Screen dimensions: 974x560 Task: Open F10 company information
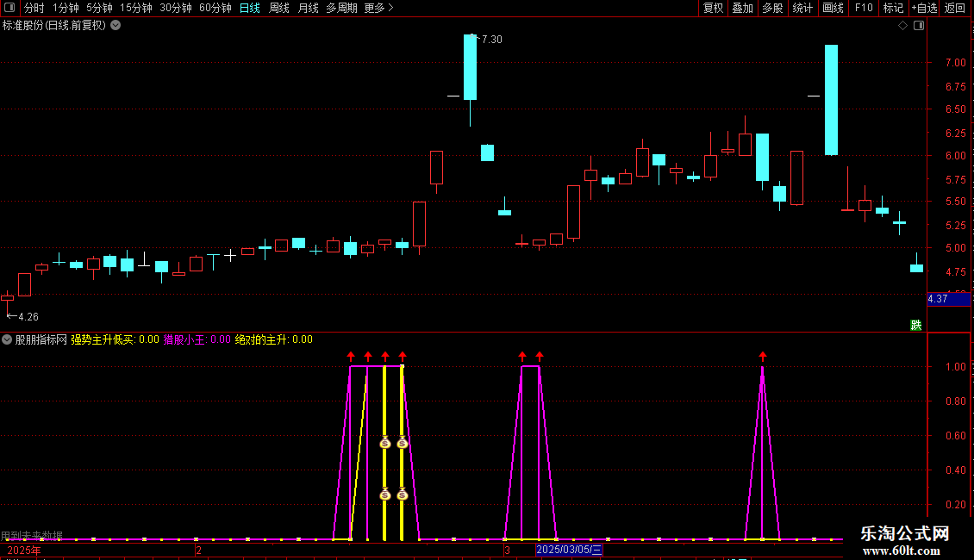click(864, 8)
